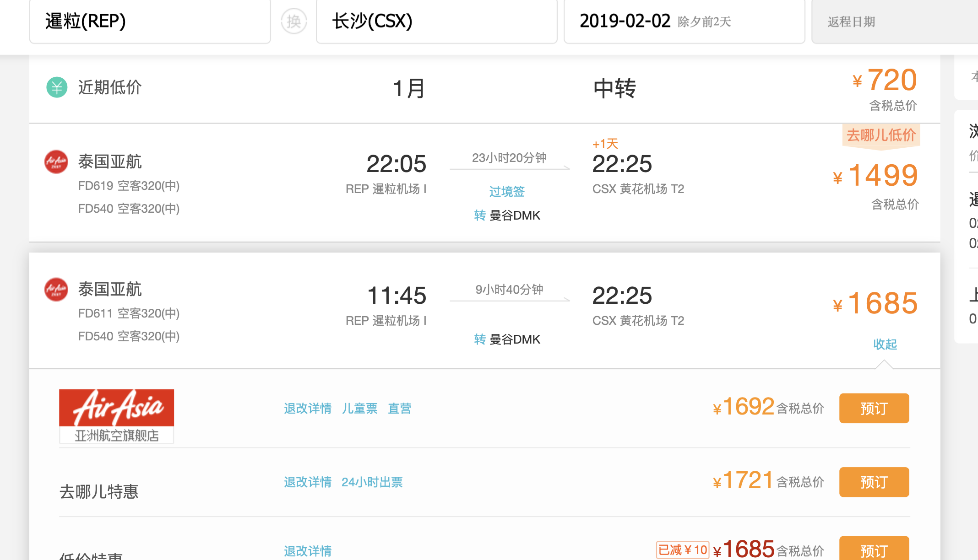Viewport: 978px width, 560px height.
Task: Click the 直营 link
Action: click(399, 408)
